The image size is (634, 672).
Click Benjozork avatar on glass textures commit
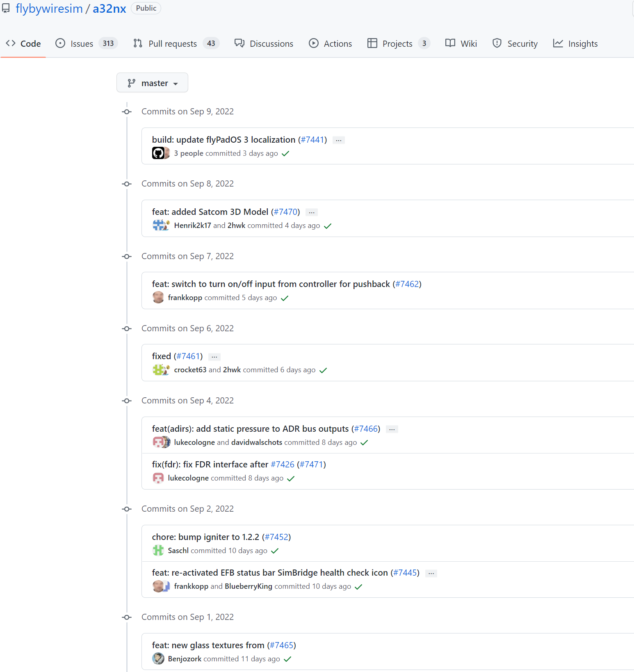[158, 659]
